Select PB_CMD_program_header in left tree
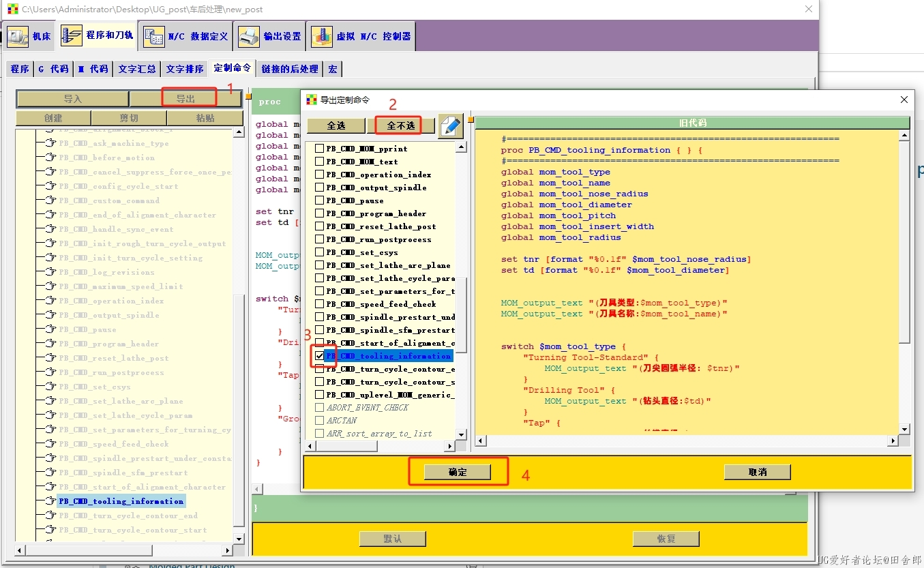The image size is (924, 568). point(109,344)
